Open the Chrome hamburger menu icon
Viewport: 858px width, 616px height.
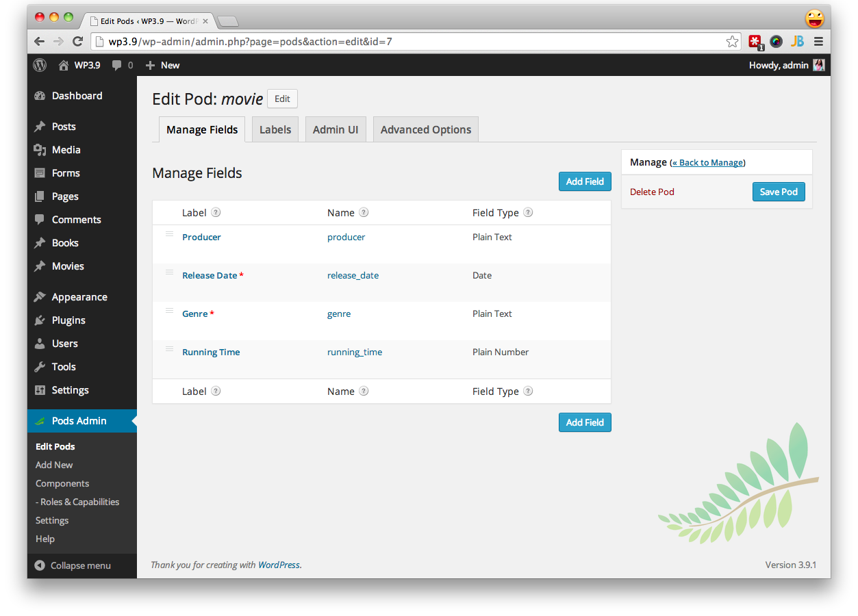818,41
